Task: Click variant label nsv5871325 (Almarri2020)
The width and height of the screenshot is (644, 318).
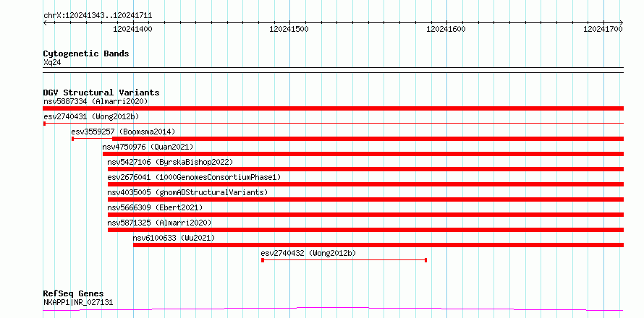Action: (159, 223)
